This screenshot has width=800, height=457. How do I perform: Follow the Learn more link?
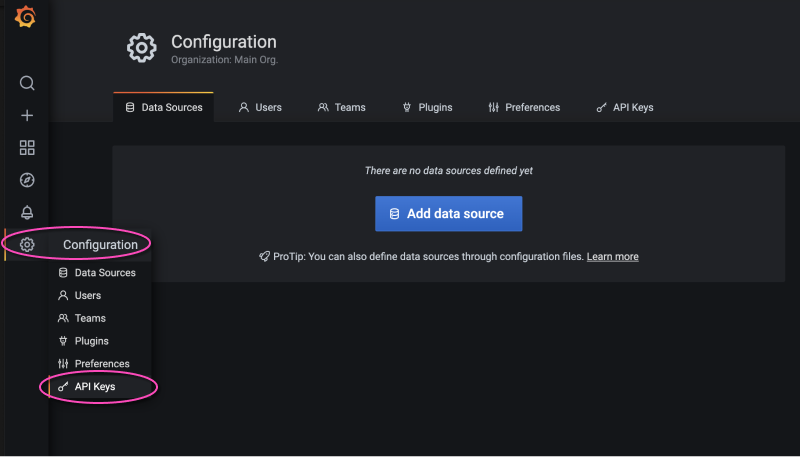pyautogui.click(x=612, y=257)
